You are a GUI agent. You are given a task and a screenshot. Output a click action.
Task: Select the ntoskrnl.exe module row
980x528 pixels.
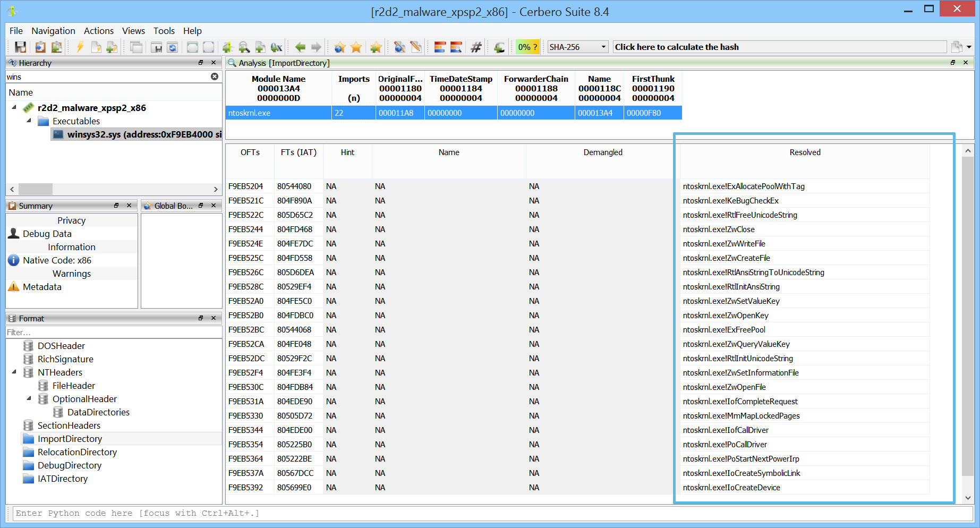(454, 113)
